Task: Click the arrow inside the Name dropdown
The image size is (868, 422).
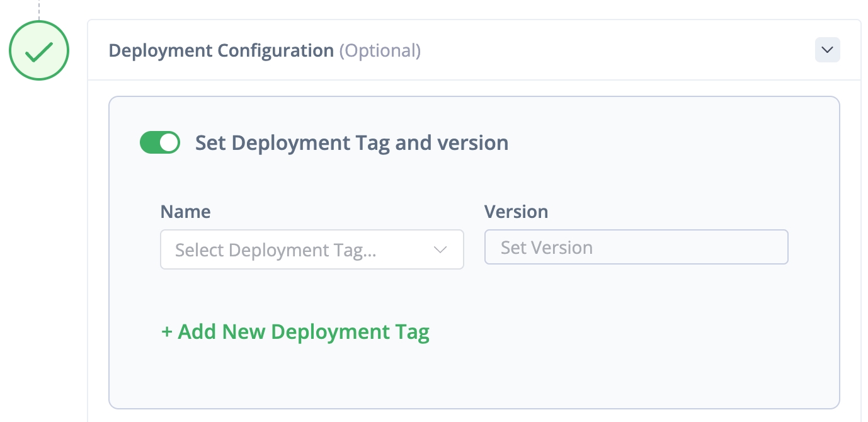Action: click(440, 250)
